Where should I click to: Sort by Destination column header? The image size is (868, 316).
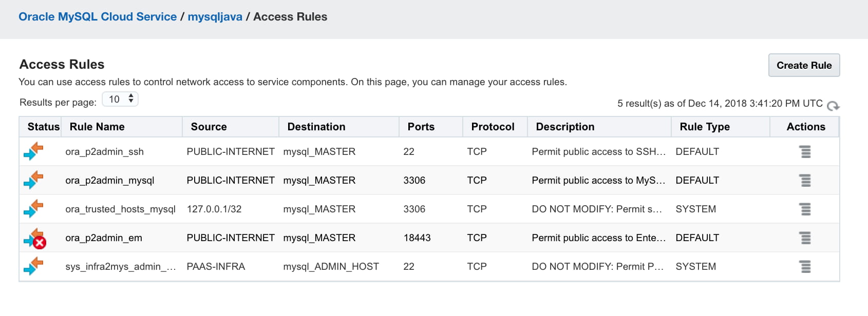316,127
